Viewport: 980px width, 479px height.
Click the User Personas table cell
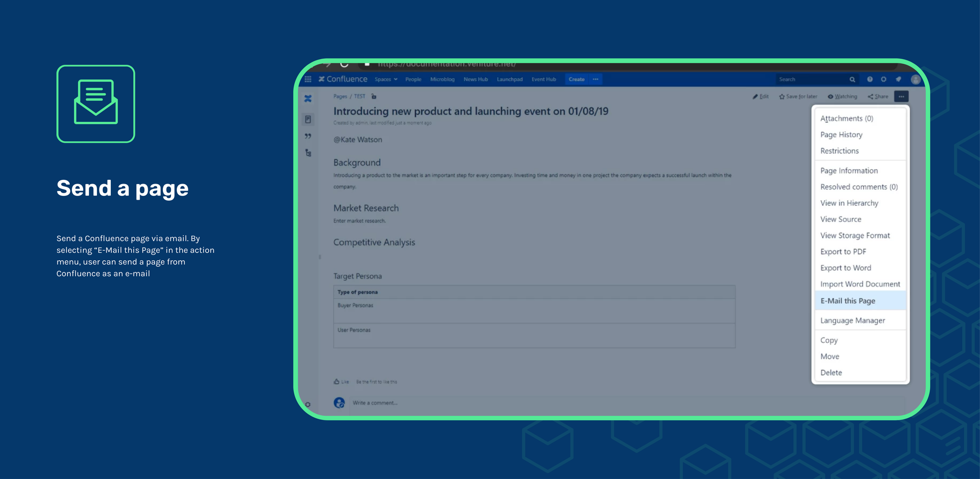click(534, 335)
